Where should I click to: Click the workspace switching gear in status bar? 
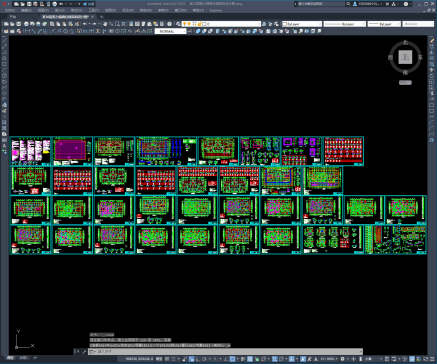pyautogui.click(x=342, y=359)
